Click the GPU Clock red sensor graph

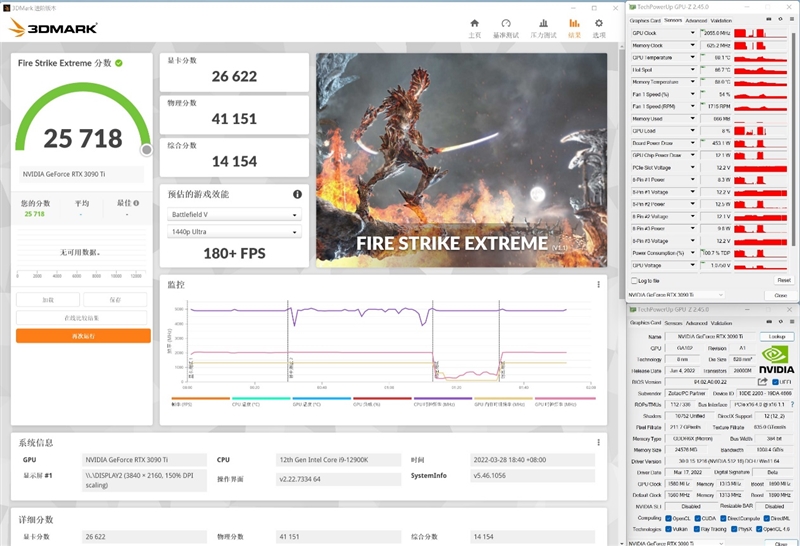(x=760, y=33)
